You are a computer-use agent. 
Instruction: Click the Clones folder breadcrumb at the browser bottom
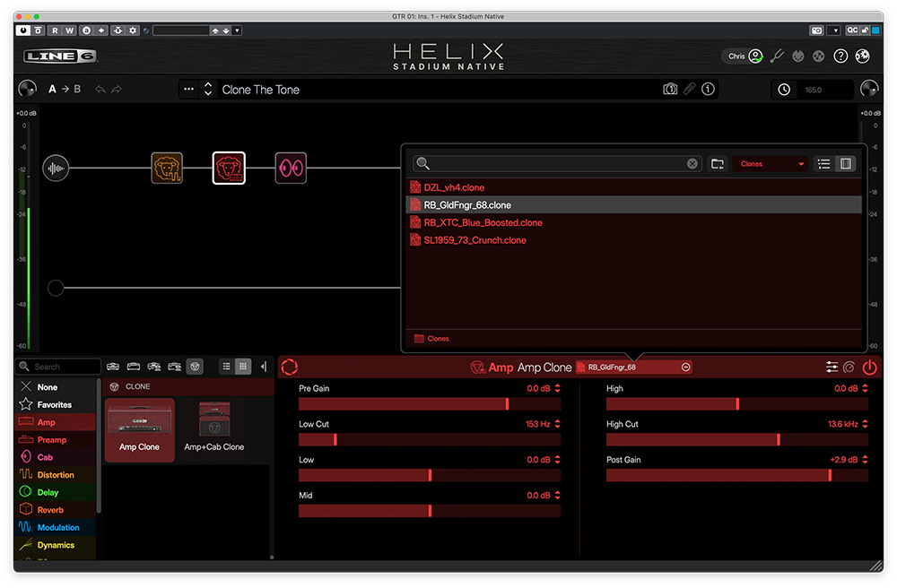pos(432,339)
